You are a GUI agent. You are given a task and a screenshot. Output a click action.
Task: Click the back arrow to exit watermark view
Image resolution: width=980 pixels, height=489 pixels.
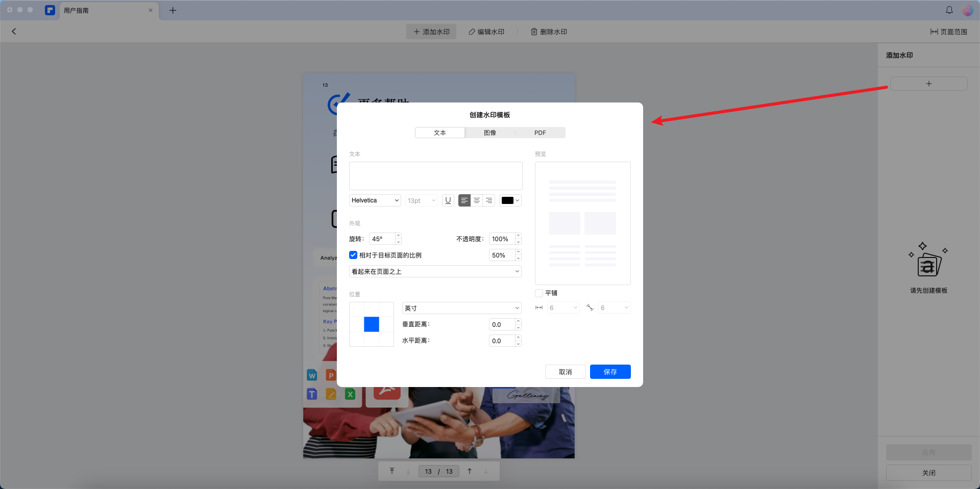point(14,31)
